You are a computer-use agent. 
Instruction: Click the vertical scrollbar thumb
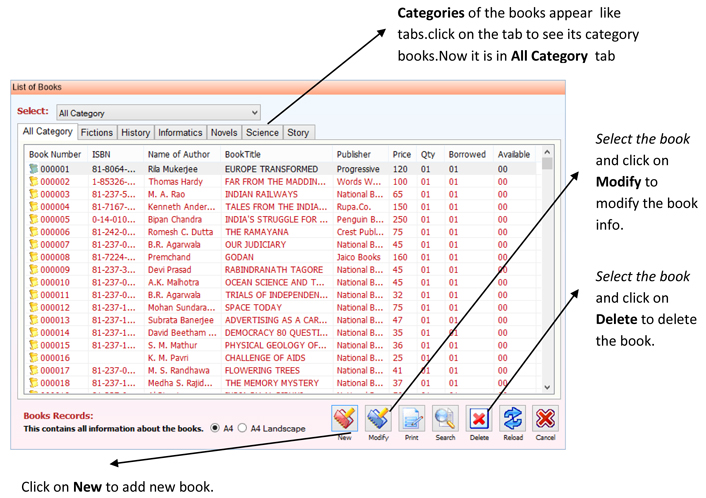click(547, 163)
